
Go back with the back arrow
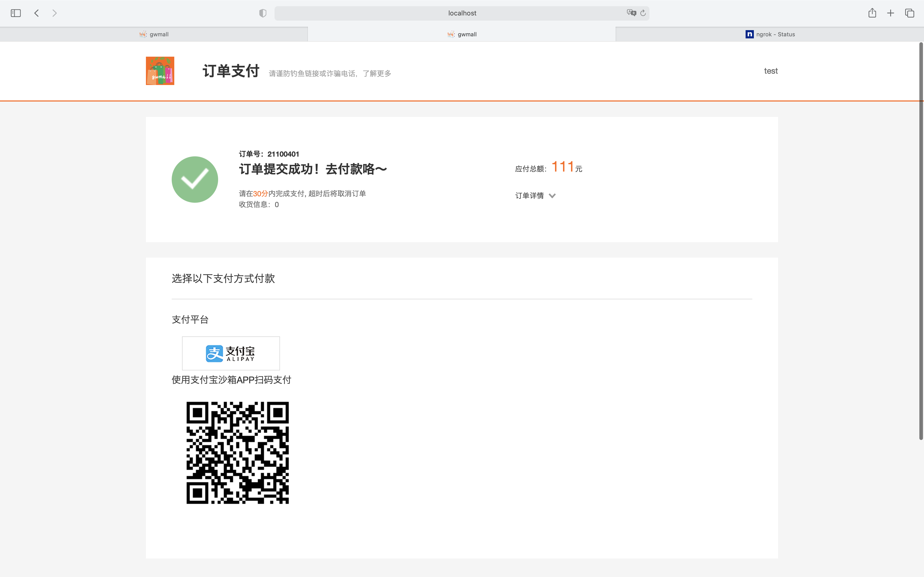coord(37,13)
